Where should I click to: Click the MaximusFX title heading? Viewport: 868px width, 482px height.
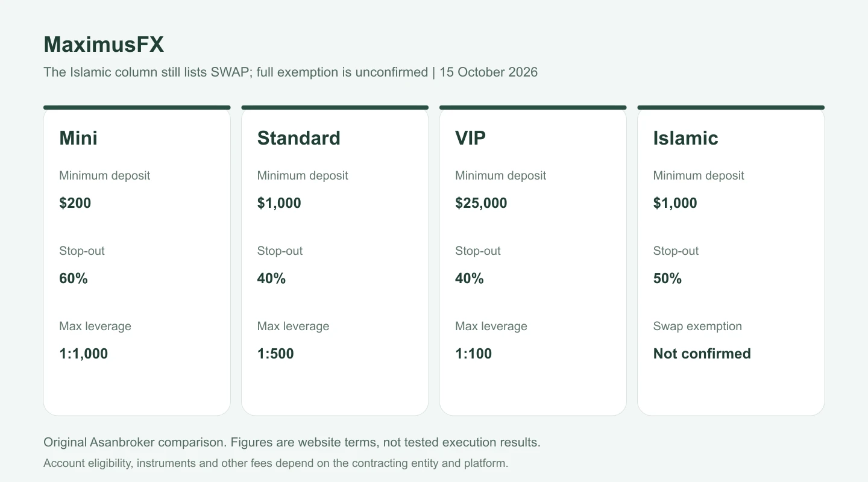click(x=104, y=45)
